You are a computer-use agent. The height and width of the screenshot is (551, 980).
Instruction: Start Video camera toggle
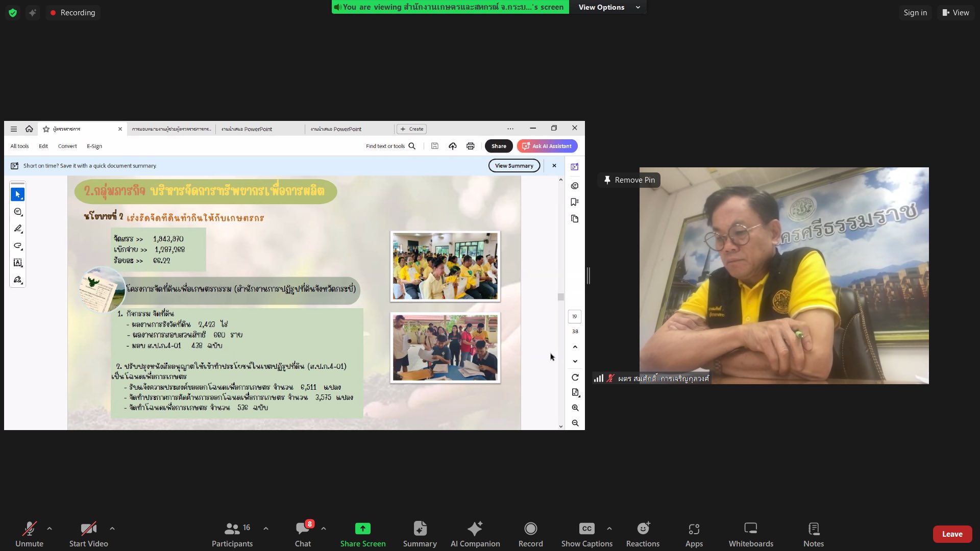point(88,534)
